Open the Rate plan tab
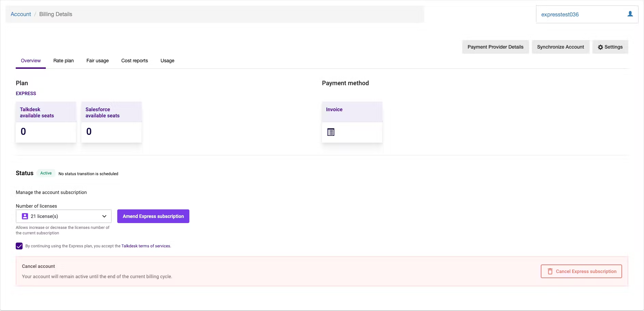 tap(64, 61)
